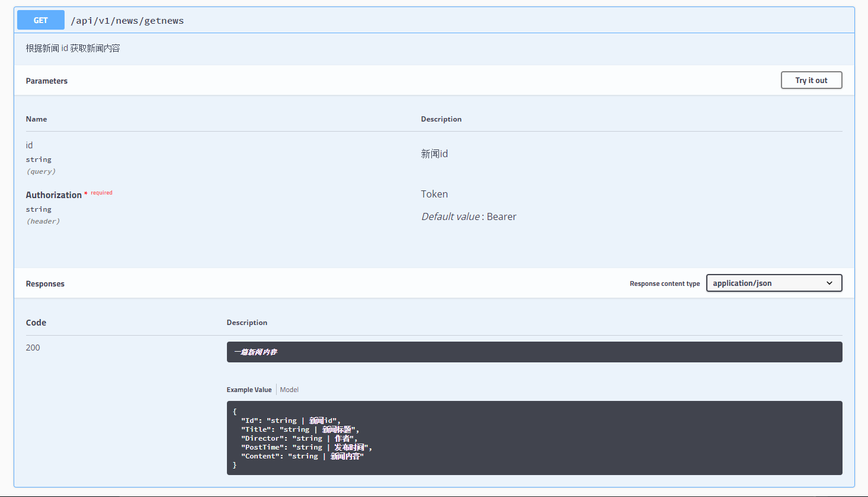Click the 200 response code
Image resolution: width=868 pixels, height=497 pixels.
33,348
